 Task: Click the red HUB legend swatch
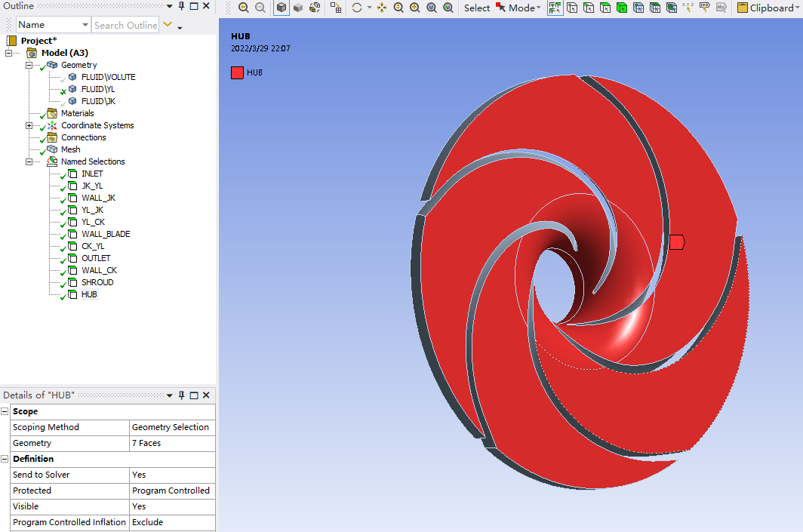click(237, 72)
